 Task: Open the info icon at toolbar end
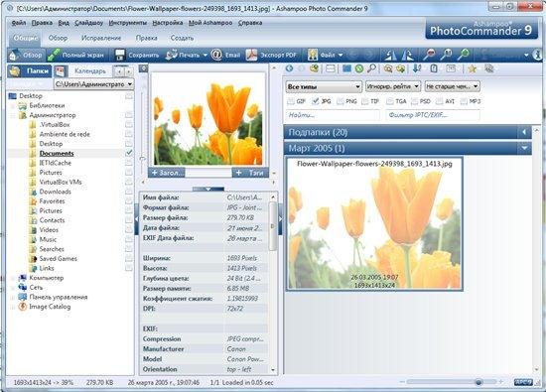point(538,55)
